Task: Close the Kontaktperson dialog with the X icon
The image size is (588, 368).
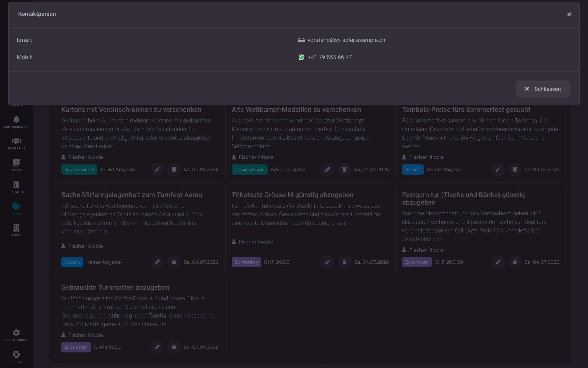Action: [x=569, y=14]
